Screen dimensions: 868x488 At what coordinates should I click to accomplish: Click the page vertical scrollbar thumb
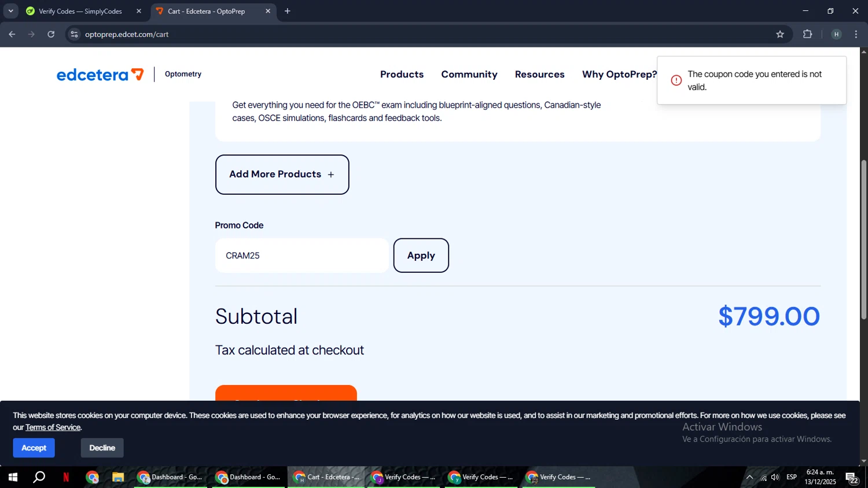[863, 239]
